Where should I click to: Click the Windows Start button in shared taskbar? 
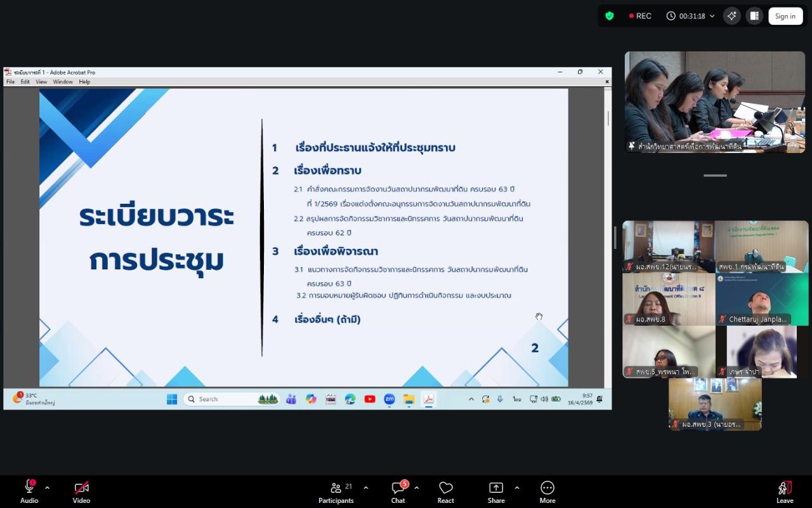click(172, 399)
